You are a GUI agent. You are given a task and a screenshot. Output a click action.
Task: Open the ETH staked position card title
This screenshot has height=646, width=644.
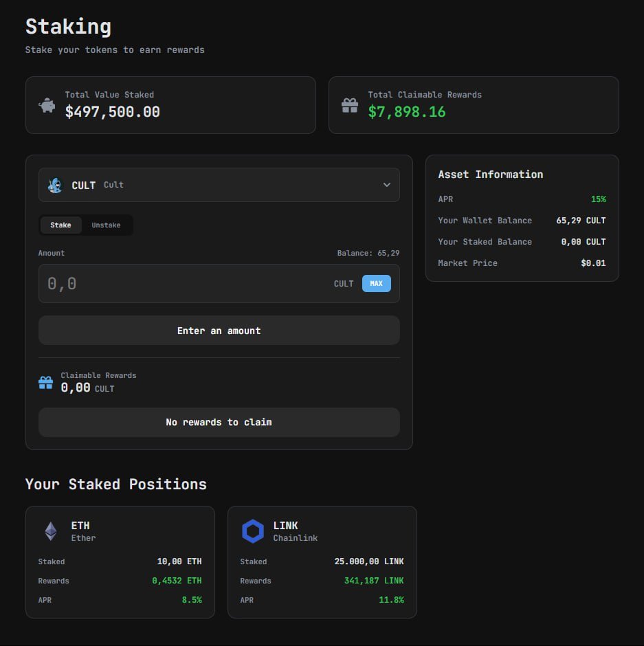click(x=80, y=526)
